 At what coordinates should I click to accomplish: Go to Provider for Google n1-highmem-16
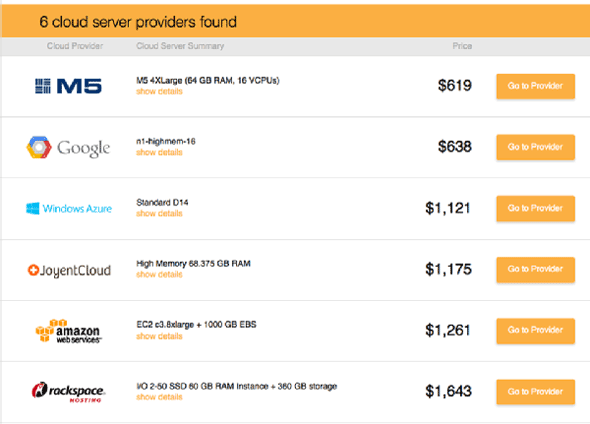pos(535,147)
